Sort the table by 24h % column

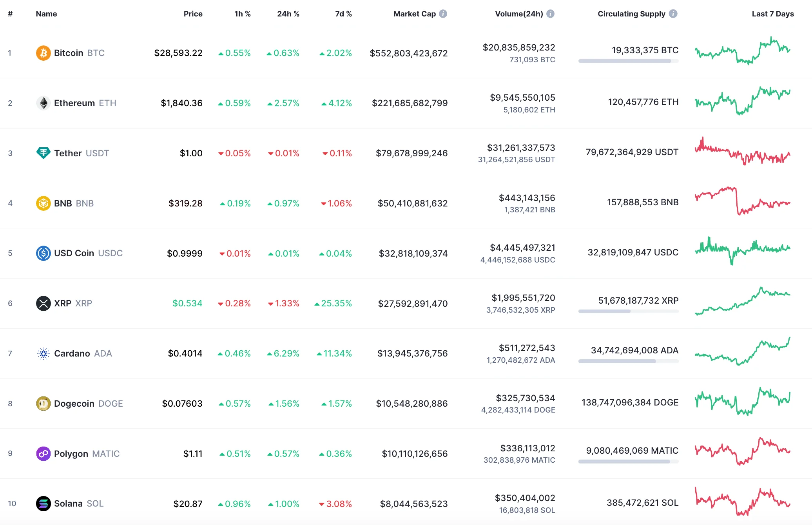click(288, 14)
